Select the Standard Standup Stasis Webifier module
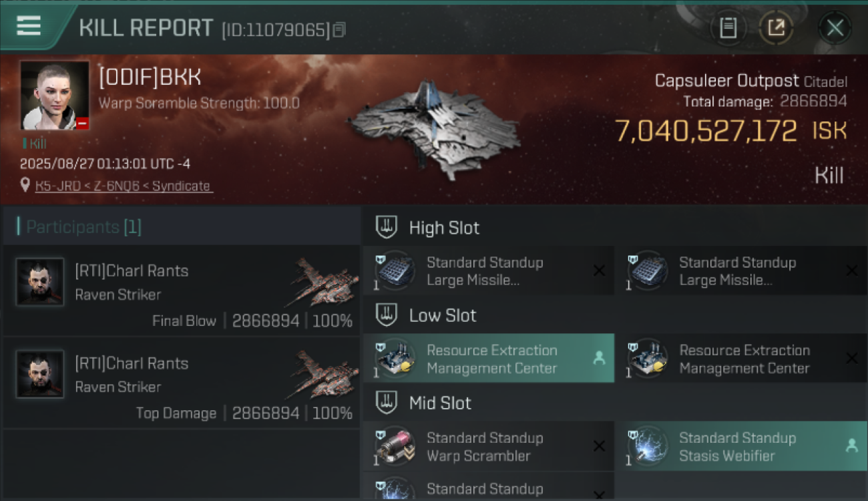868x501 pixels. tap(740, 446)
